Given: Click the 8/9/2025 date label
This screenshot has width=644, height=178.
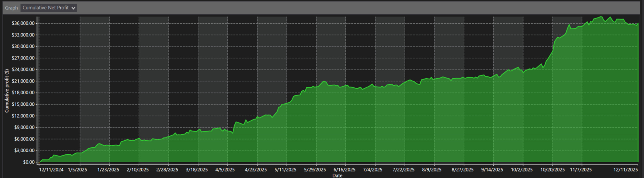Looking at the screenshot, I should [x=432, y=170].
